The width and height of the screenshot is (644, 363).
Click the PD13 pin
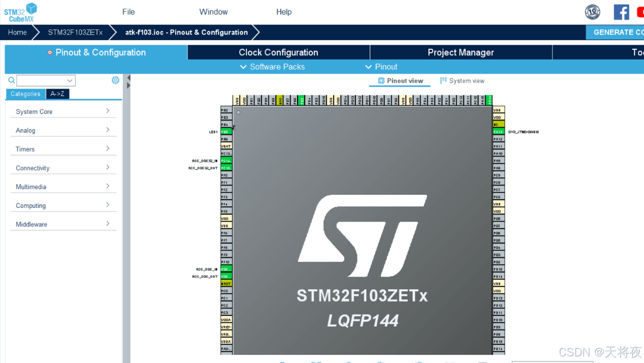click(x=499, y=298)
